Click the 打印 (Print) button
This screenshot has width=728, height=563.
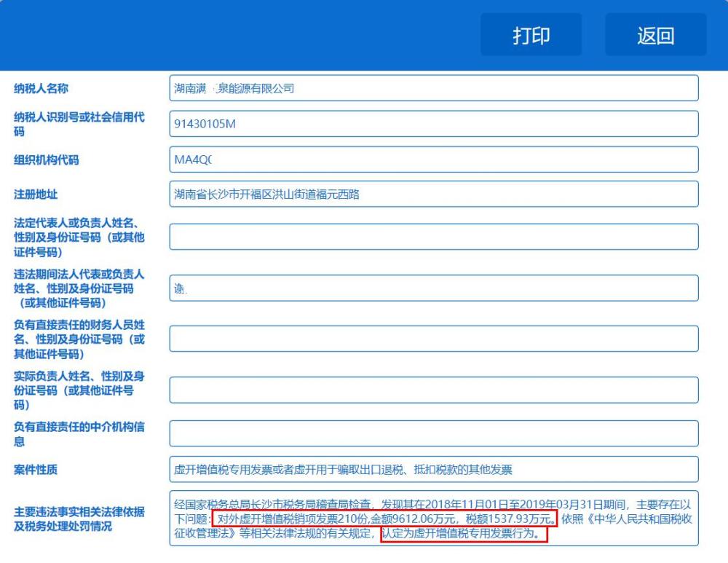pos(531,34)
